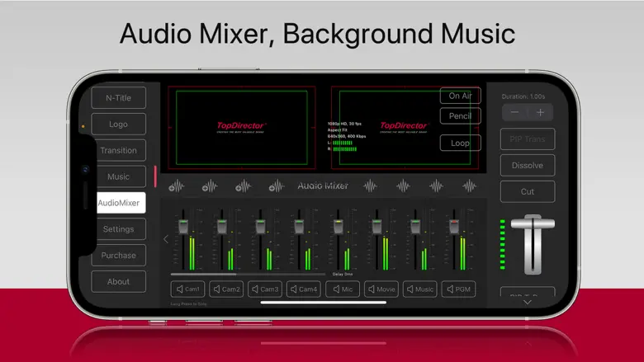Mute the PGM output channel
The height and width of the screenshot is (362, 644).
point(458,289)
